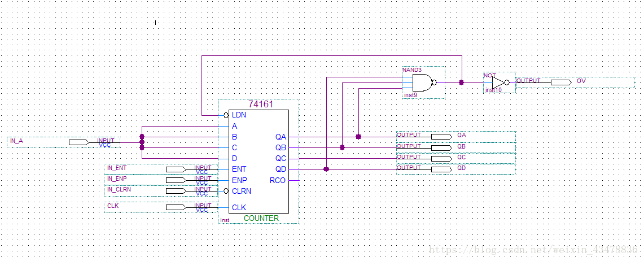Click the CLRN inversion bubble
This screenshot has height=261, width=644.
(226, 191)
